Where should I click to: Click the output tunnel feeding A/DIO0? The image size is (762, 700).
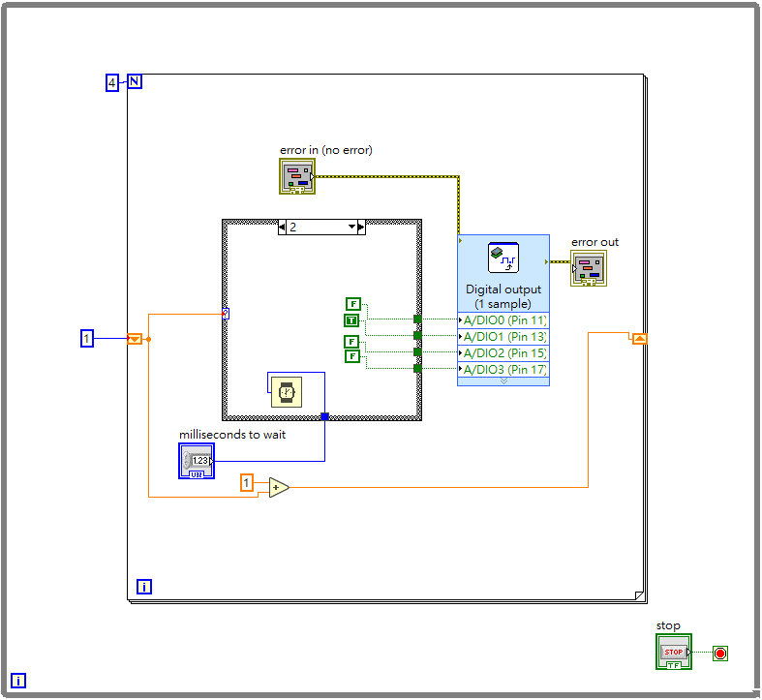pos(417,320)
